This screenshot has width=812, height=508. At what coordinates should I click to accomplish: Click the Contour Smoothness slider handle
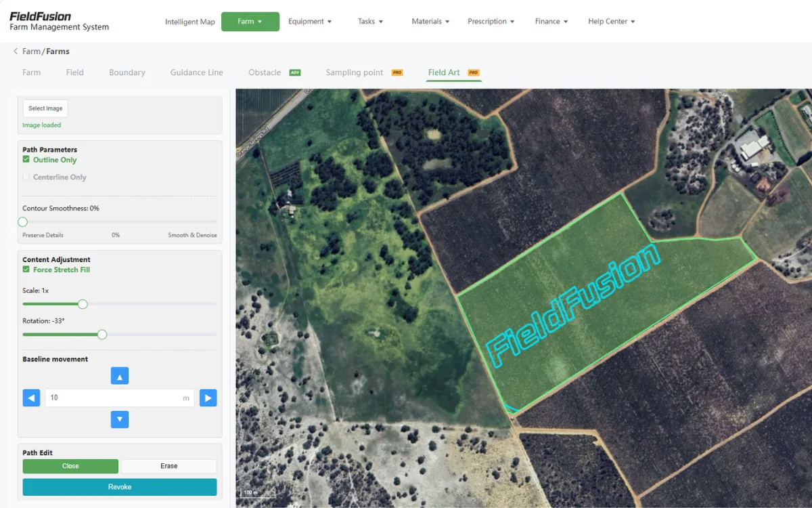point(23,222)
